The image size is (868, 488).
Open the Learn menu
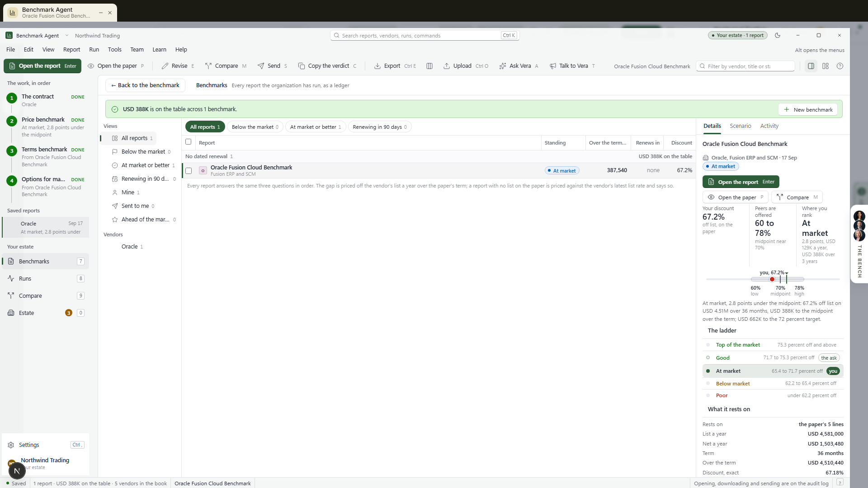[x=159, y=50]
